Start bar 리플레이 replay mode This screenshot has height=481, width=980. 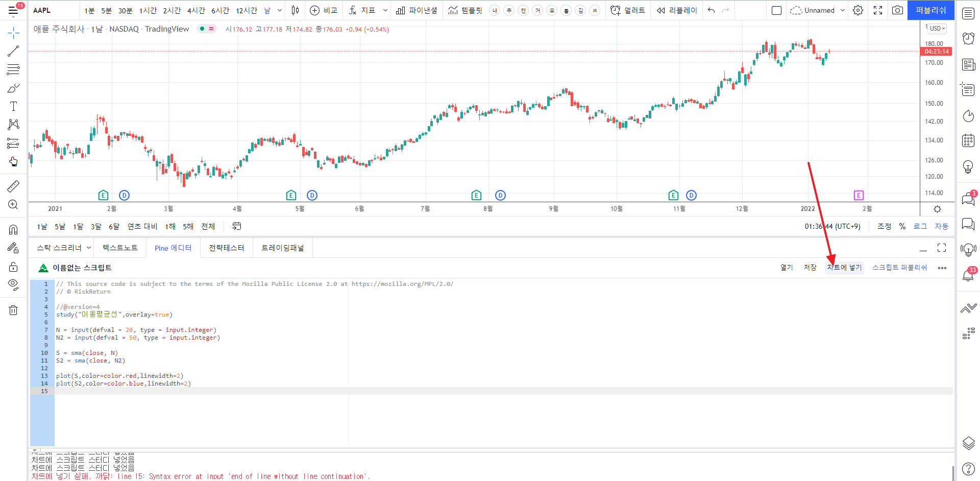677,10
